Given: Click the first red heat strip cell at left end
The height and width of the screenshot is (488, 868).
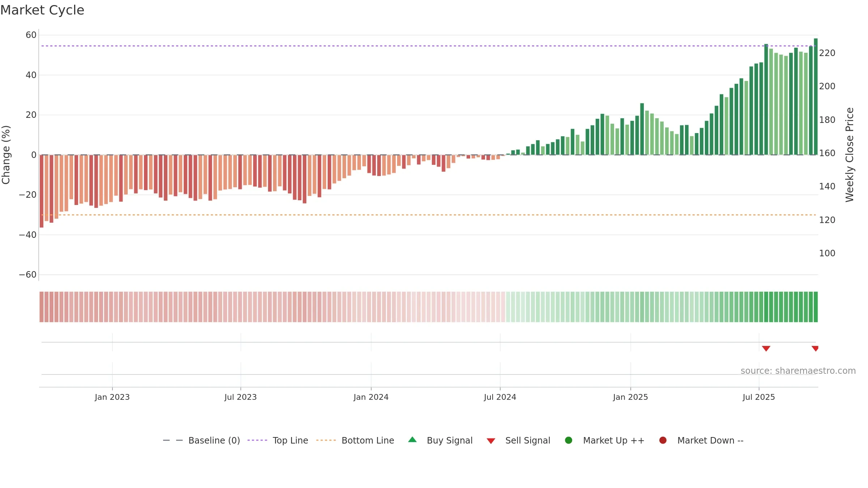Looking at the screenshot, I should (42, 307).
